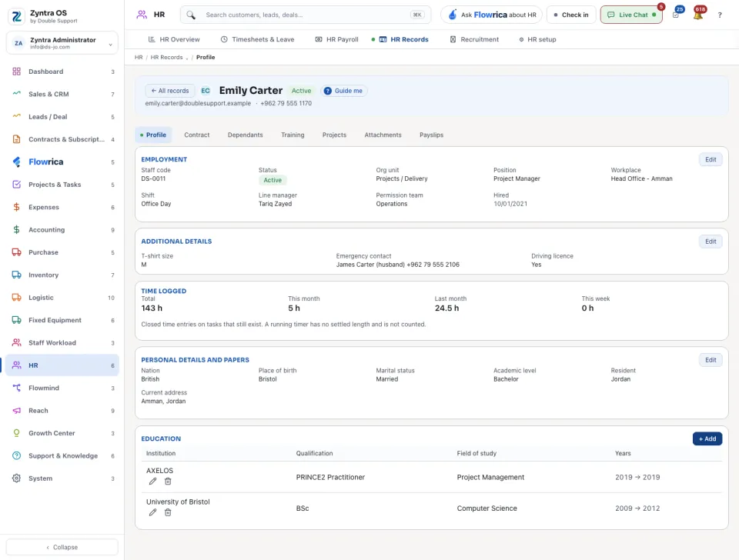Open the Support & Knowledge help icon
739x560 pixels.
click(x=16, y=455)
